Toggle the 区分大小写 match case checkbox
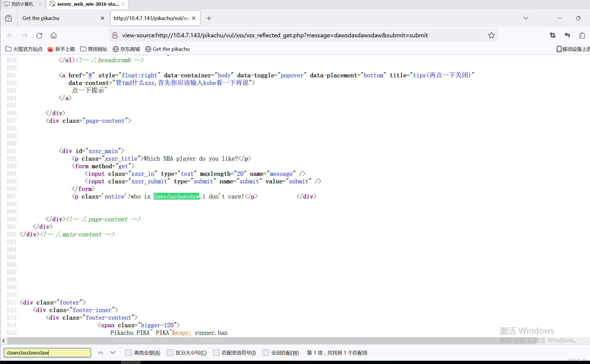 [x=170, y=353]
